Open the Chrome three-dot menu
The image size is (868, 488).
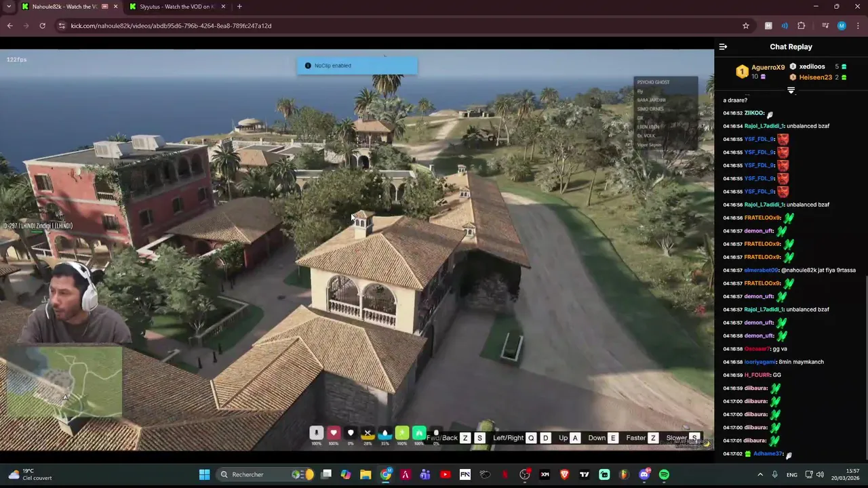coord(857,26)
